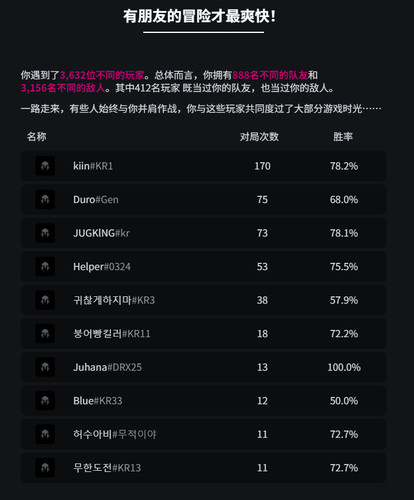This screenshot has width=414, height=500.
Task: Sort by the 胜率 column header
Action: point(343,136)
